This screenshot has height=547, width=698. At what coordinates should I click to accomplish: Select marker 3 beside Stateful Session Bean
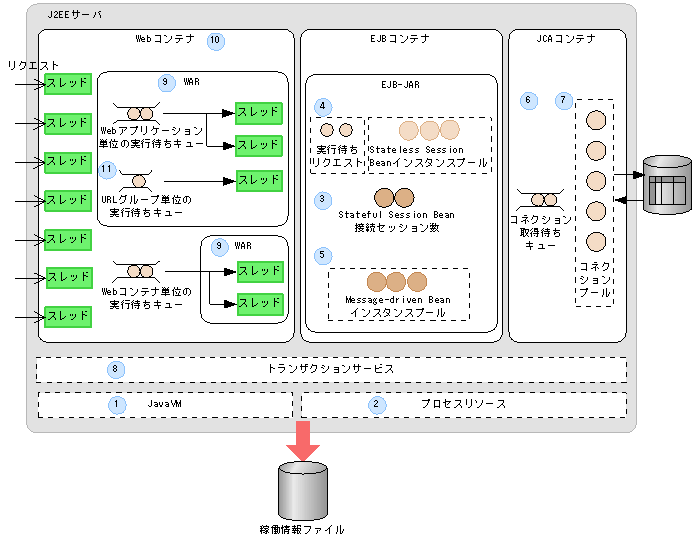click(x=323, y=200)
